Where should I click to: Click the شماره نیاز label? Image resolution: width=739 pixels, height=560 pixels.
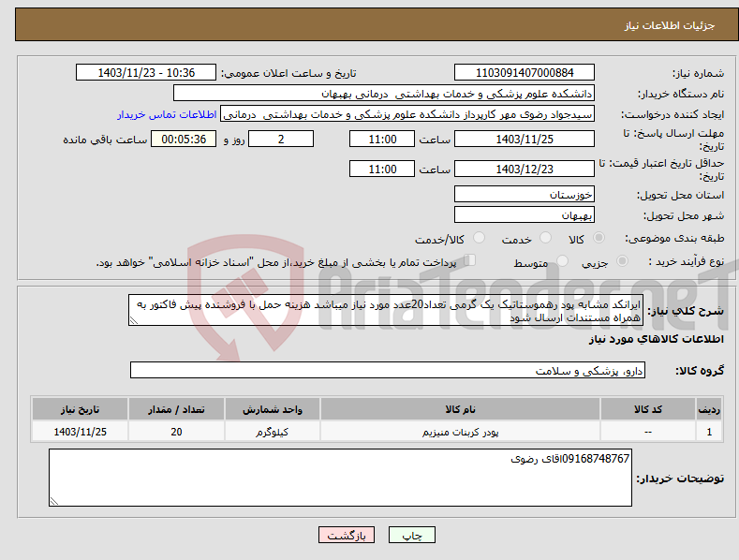click(x=698, y=73)
